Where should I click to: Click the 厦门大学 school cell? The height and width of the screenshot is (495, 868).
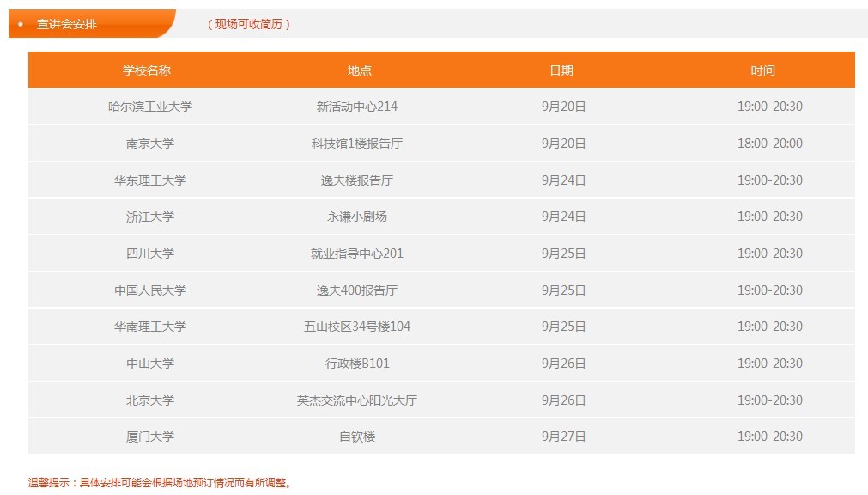[150, 437]
